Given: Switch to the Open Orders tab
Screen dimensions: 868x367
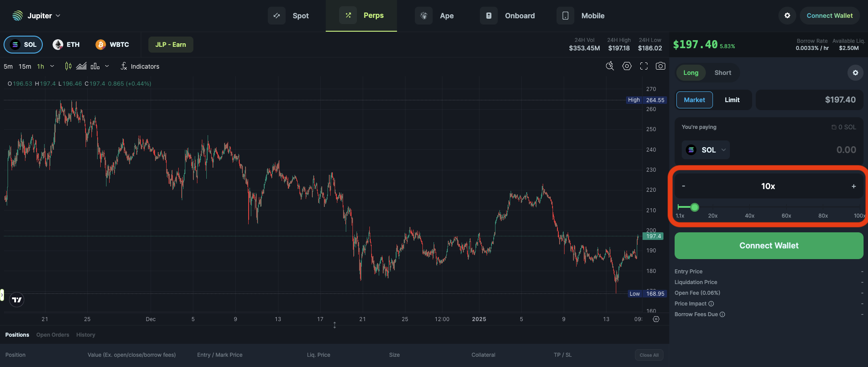Looking at the screenshot, I should coord(53,335).
